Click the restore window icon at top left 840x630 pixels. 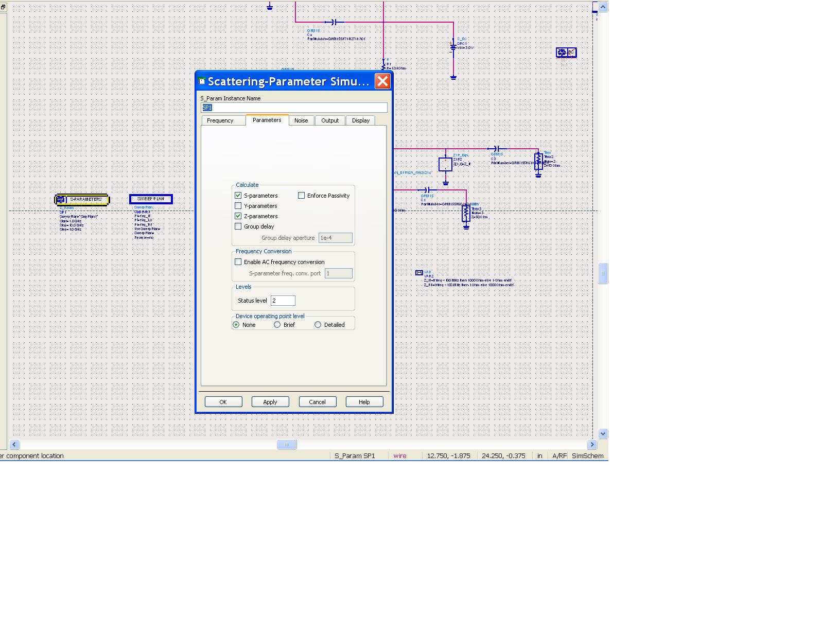coord(3,7)
